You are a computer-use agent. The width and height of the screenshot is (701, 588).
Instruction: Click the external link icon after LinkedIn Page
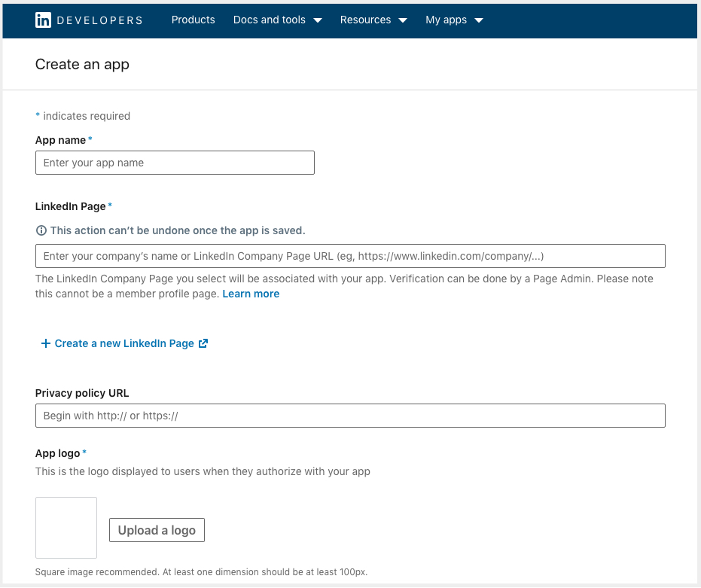(203, 343)
